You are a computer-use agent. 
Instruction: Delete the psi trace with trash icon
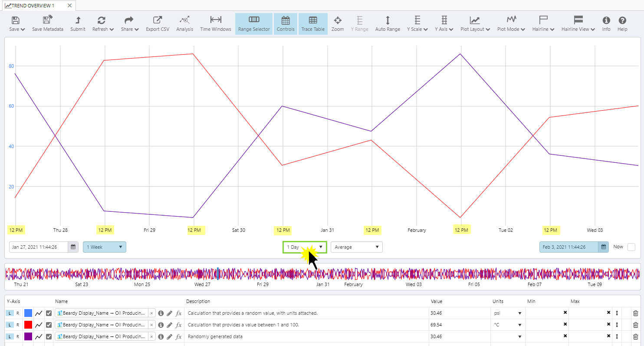[x=635, y=313]
